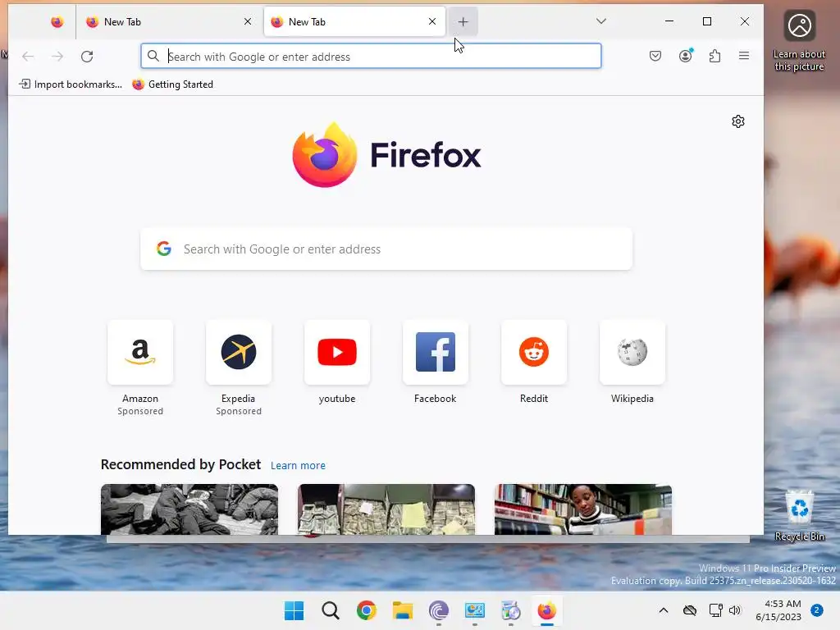This screenshot has height=630, width=840.
Task: Open the purple swirl taskbar app
Action: pyautogui.click(x=438, y=610)
